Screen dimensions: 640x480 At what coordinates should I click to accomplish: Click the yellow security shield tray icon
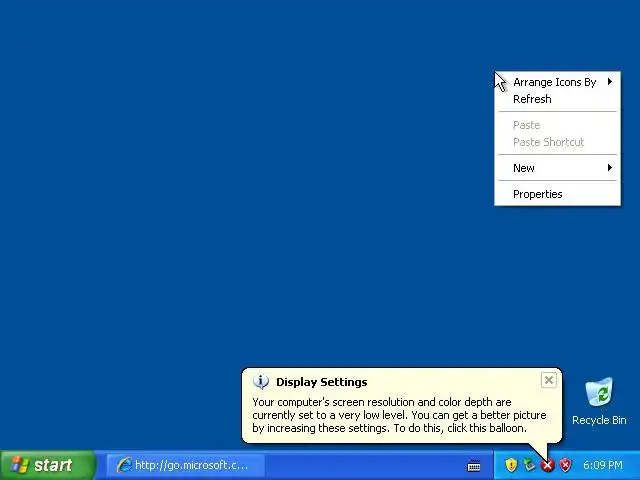pos(511,464)
